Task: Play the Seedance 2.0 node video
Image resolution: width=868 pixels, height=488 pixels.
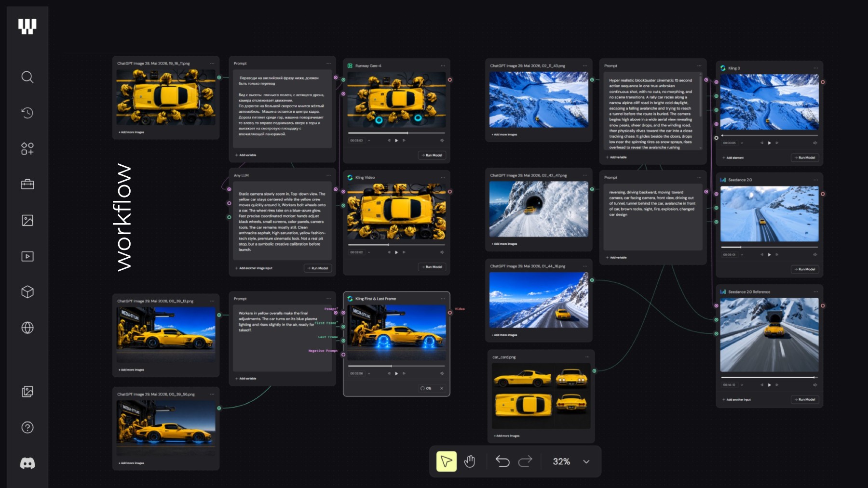Action: coord(769,255)
